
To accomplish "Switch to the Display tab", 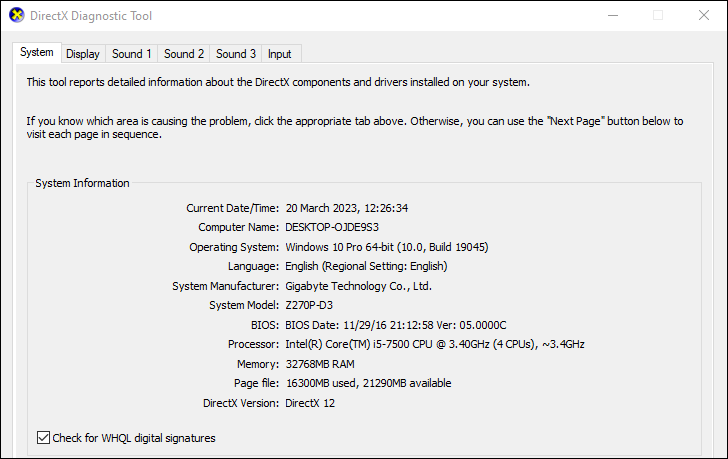I will pos(83,54).
